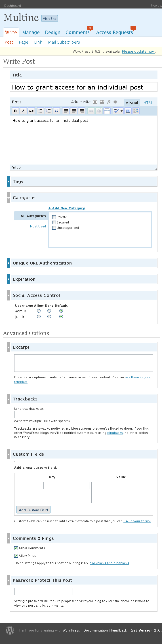Screen dimensions: 162x644
Task: Toggle bold formatting in post editor
Action: click(15, 111)
